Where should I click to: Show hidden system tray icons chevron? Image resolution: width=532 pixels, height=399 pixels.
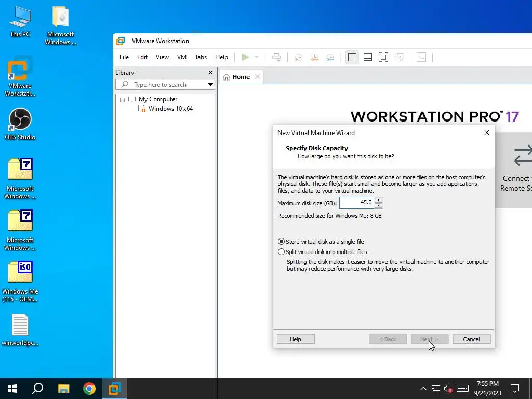pos(423,389)
